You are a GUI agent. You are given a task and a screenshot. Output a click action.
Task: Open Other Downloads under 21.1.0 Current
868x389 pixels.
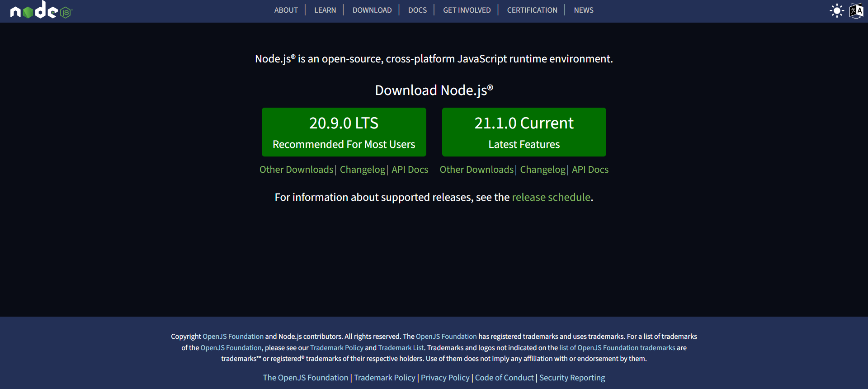pyautogui.click(x=476, y=170)
